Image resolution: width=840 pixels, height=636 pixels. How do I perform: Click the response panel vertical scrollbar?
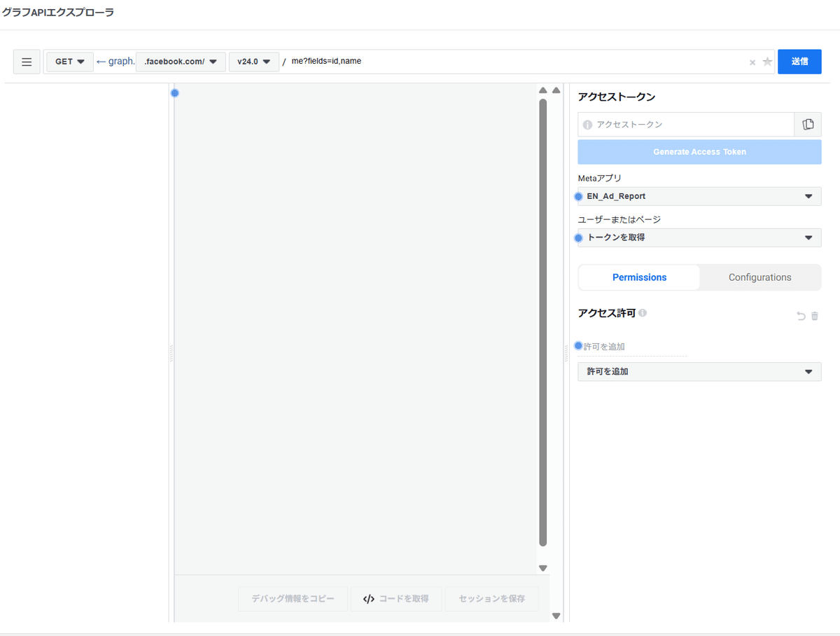click(542, 322)
